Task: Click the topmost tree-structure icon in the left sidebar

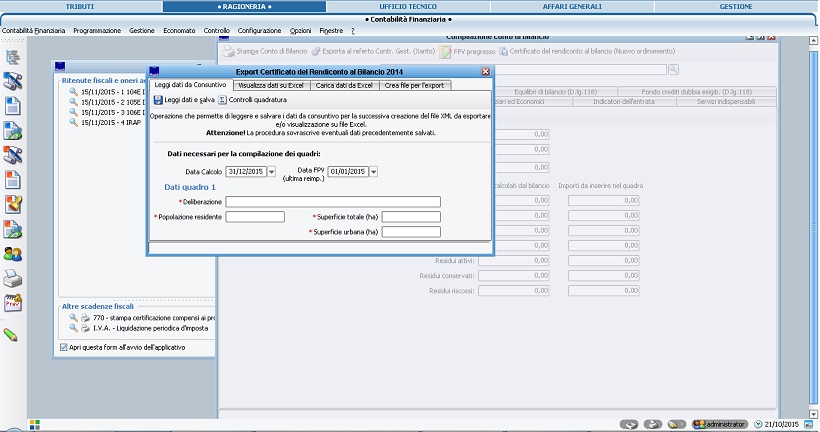Action: tap(13, 58)
